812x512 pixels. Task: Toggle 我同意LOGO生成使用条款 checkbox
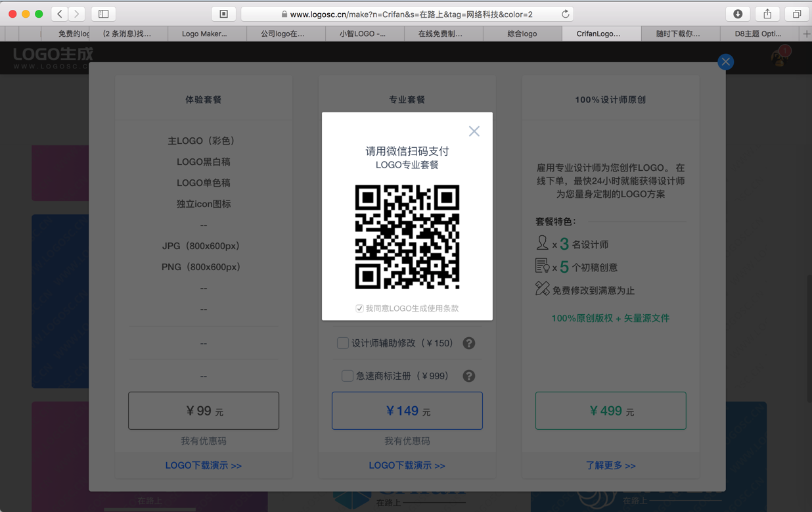coord(359,308)
